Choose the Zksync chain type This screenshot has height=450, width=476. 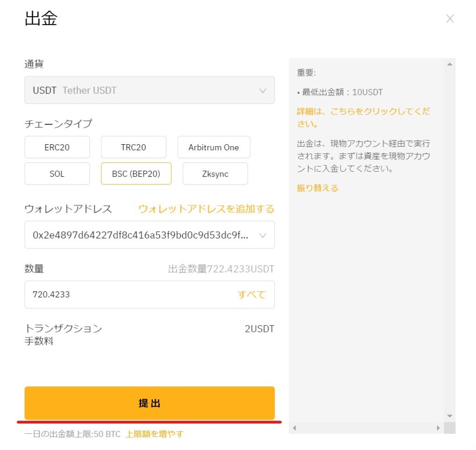215,174
